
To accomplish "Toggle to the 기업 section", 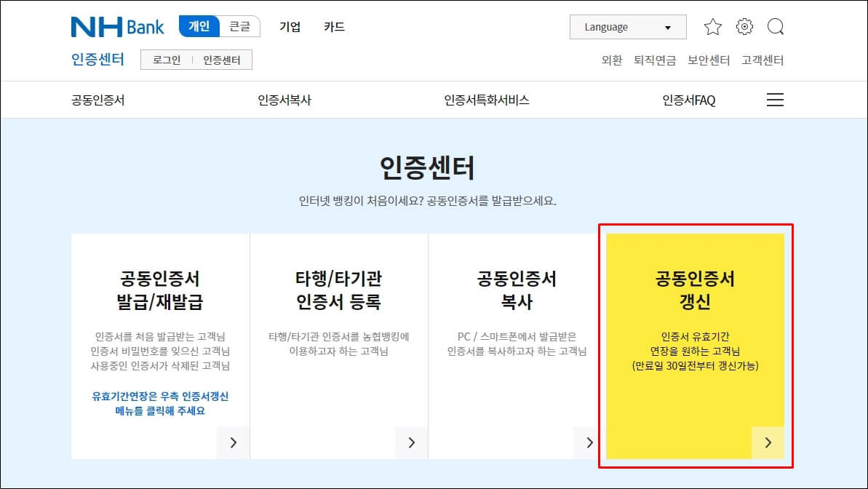I will coord(289,26).
